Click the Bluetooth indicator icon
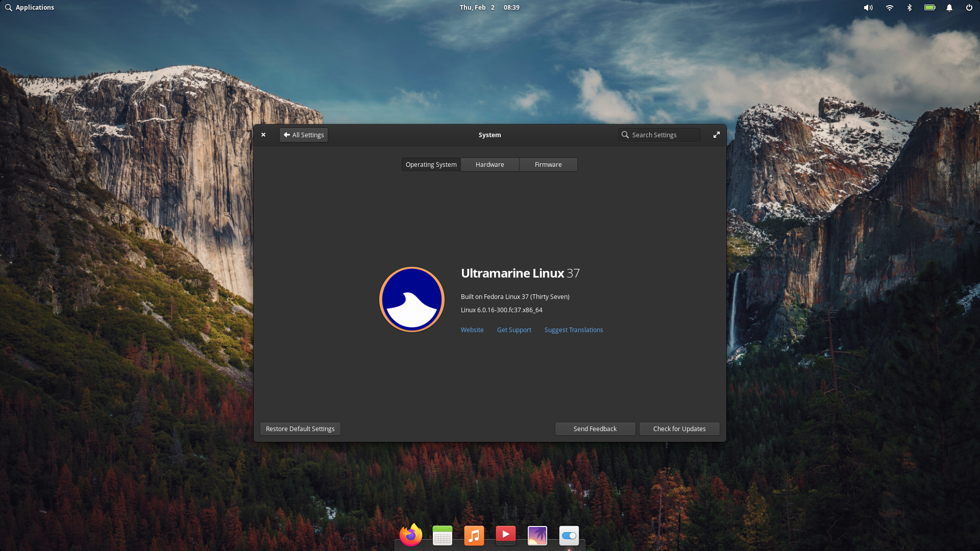The width and height of the screenshot is (980, 551). click(909, 8)
